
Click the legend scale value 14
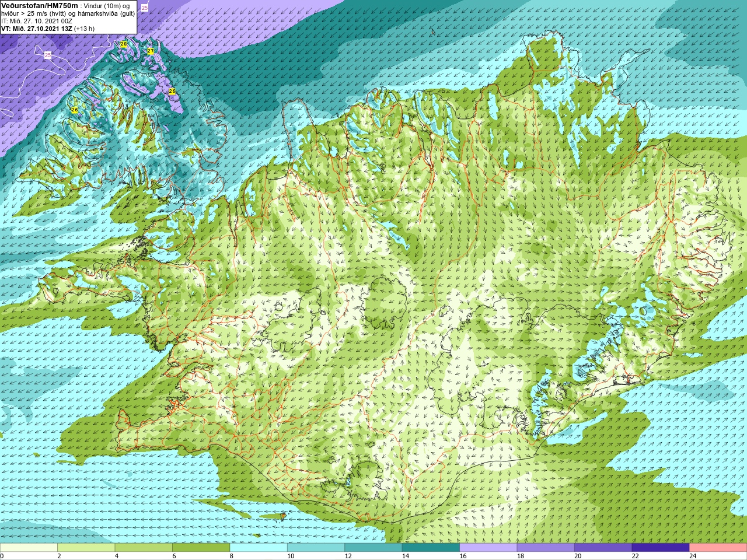click(406, 556)
